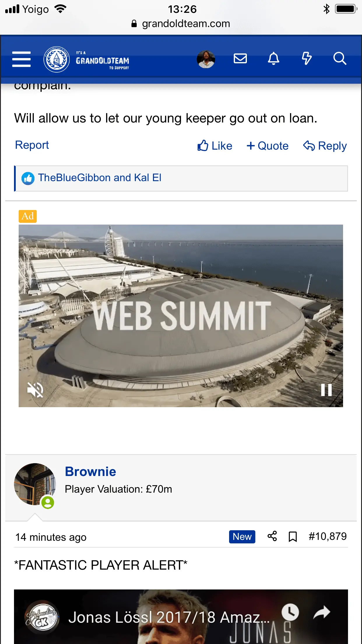The height and width of the screenshot is (644, 362).
Task: Reply to the young keeper post
Action: 325,146
